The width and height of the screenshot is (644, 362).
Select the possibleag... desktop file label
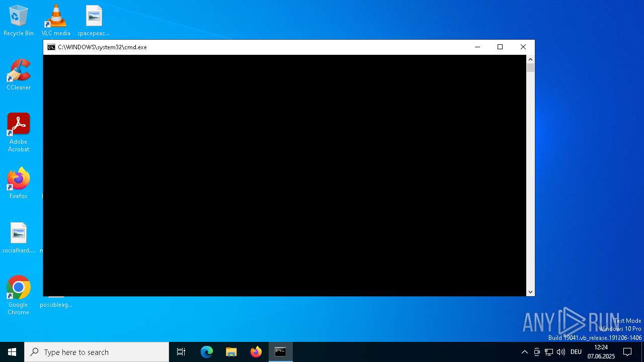point(56,305)
